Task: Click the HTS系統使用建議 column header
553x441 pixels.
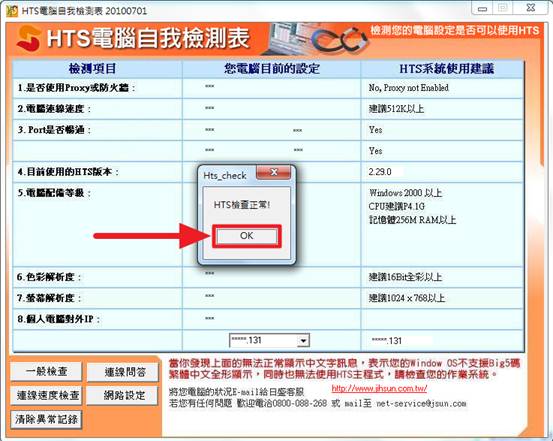Action: [x=446, y=68]
